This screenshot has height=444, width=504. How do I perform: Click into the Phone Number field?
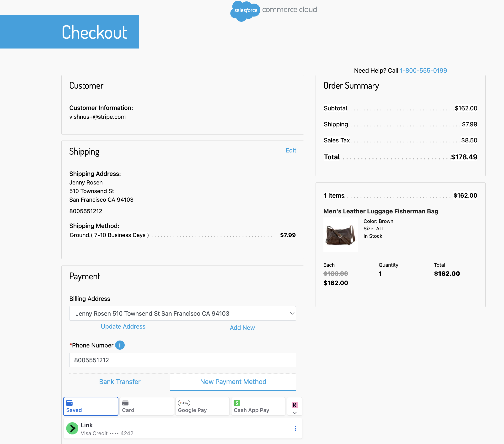pos(182,360)
